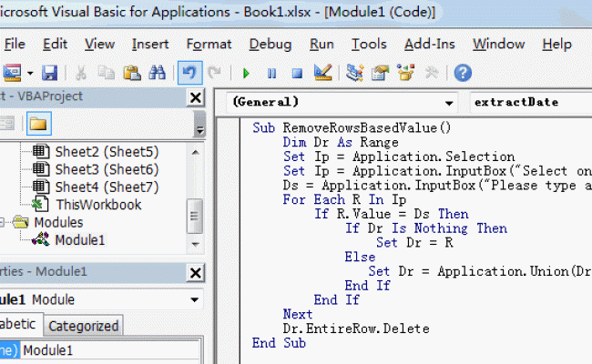Image resolution: width=592 pixels, height=364 pixels.
Task: Click the View Microsoft Excel toolbar icon
Action: (x=12, y=73)
